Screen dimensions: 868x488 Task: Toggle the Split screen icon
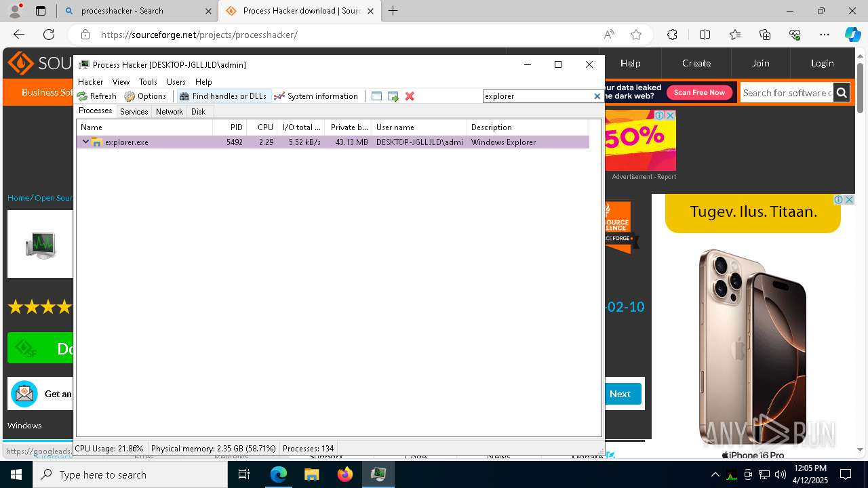click(705, 35)
